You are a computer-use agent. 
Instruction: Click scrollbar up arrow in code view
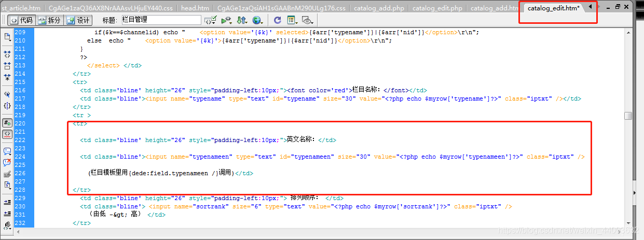click(628, 33)
